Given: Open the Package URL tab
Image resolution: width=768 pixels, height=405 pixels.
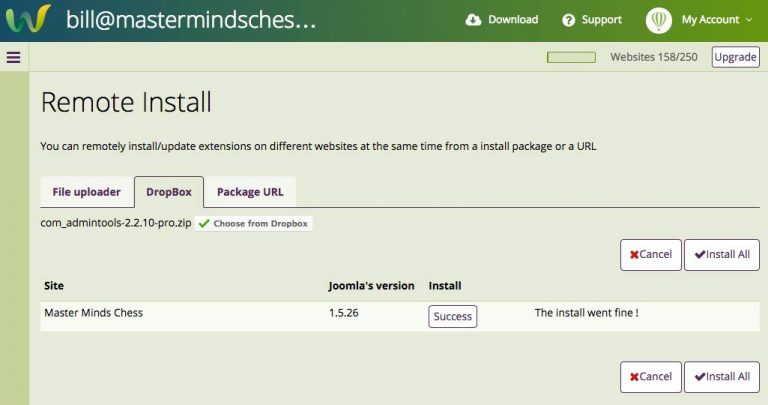Looking at the screenshot, I should 250,192.
